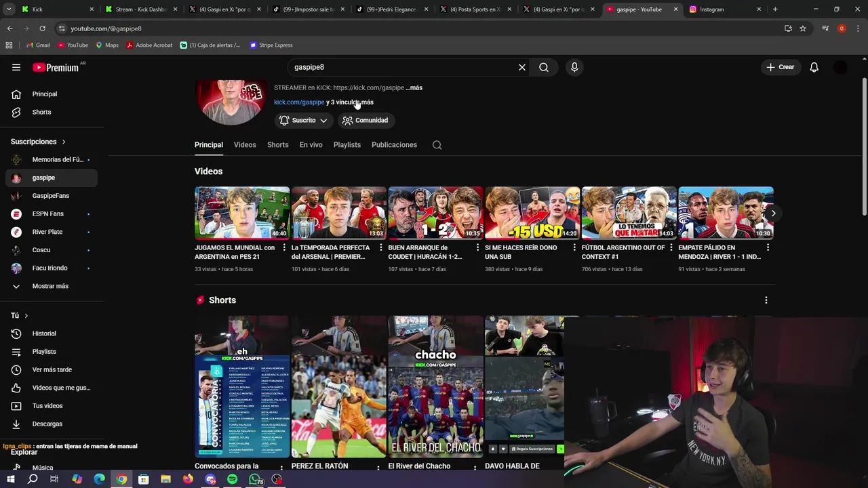Screen dimensions: 868x488
Task: Expand channel description with ...más
Action: [x=414, y=88]
